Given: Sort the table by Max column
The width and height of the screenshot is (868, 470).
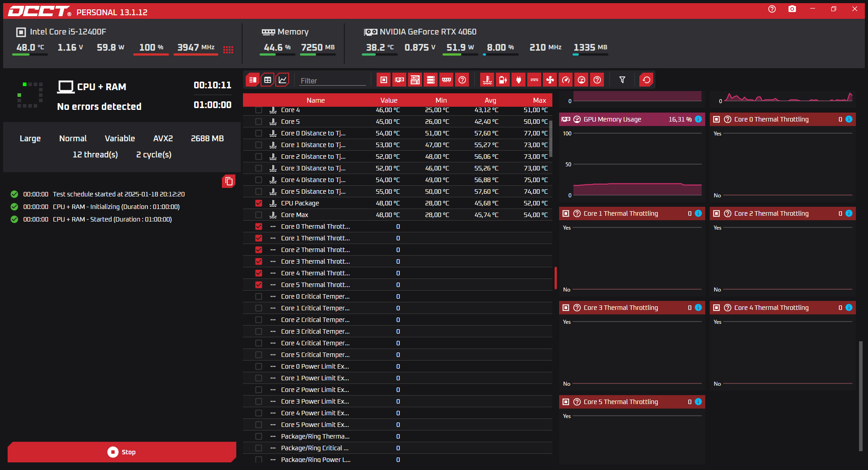Looking at the screenshot, I should point(539,100).
